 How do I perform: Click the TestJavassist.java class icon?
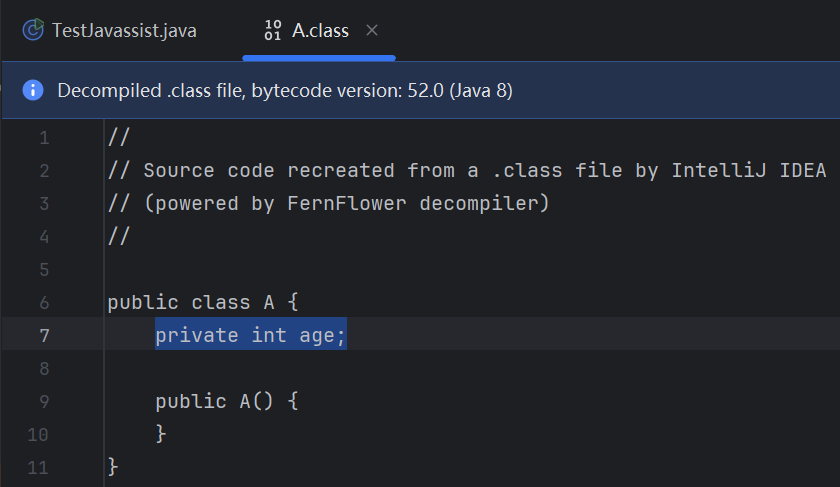coord(33,30)
